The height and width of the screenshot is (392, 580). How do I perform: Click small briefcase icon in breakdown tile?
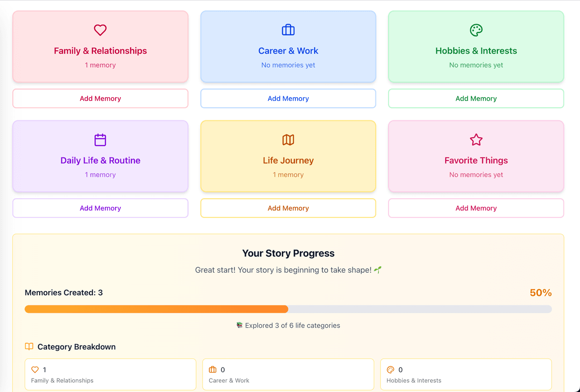click(x=213, y=370)
